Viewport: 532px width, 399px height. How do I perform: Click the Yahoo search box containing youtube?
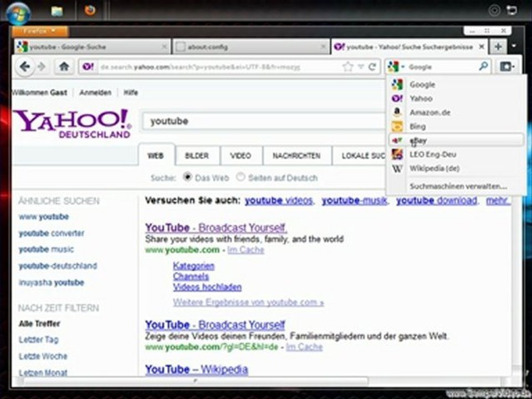coord(264,121)
